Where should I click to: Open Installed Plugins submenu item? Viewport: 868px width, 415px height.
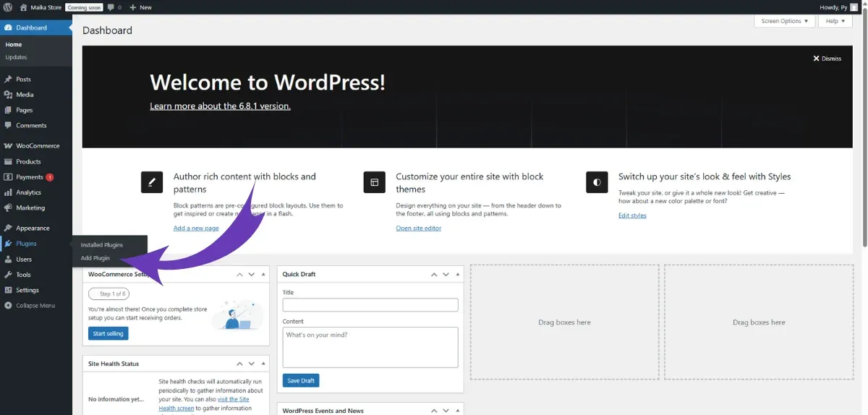(x=101, y=245)
